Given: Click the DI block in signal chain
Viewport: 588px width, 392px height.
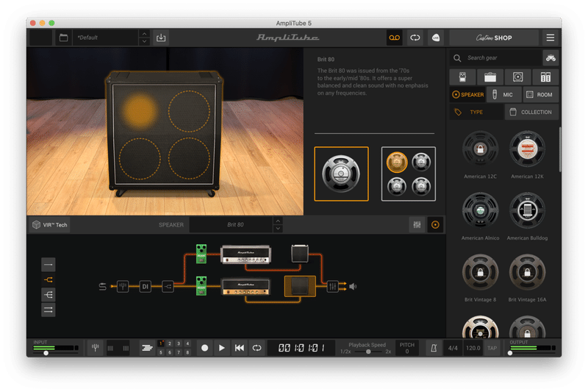Looking at the screenshot, I should tap(145, 287).
